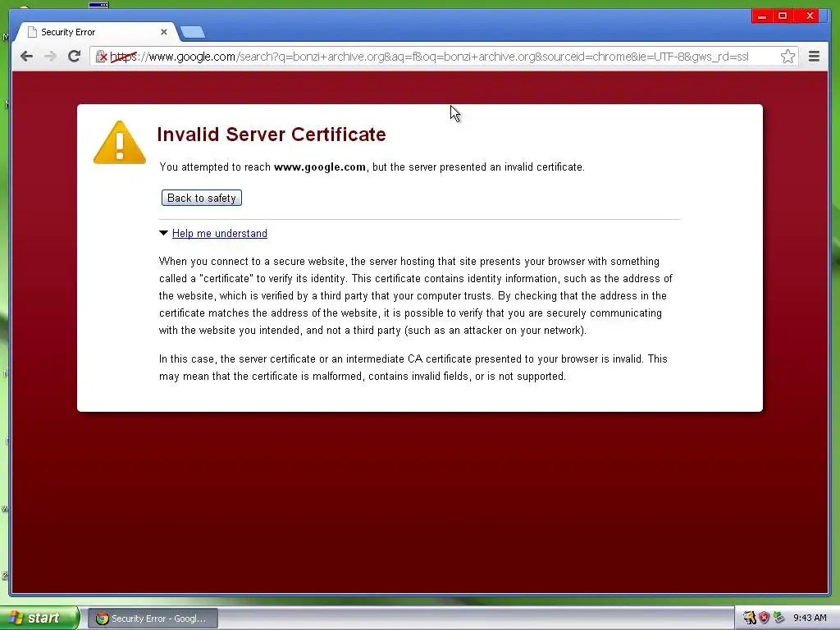Collapse the Help me understand triangle
The image size is (840, 630).
[164, 233]
